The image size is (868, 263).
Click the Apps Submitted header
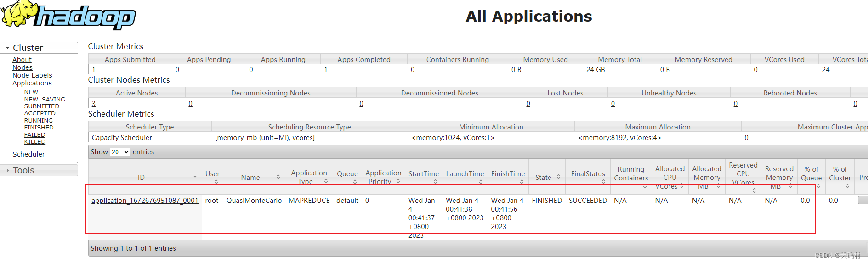(x=130, y=60)
